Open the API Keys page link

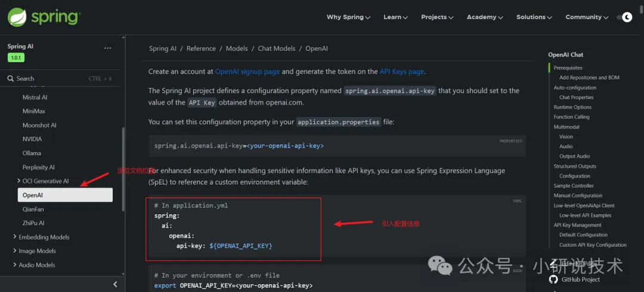coord(402,71)
